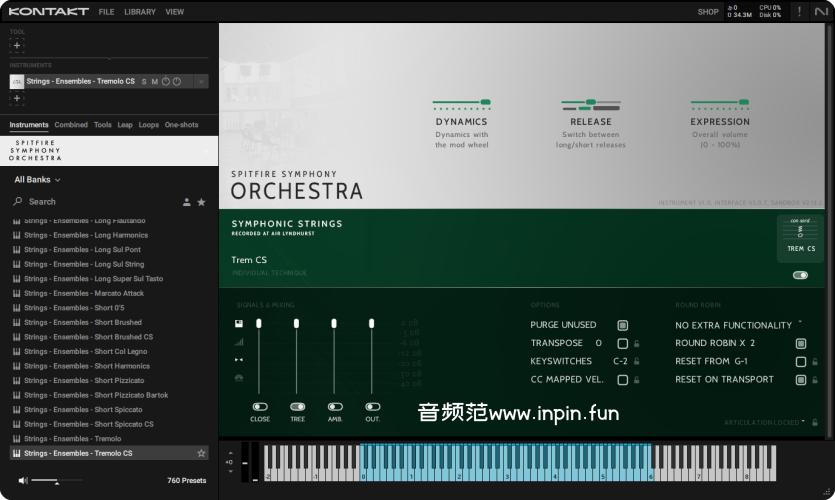Toggle the CLOSE microphone switch
Screen dimensions: 835x500
click(260, 407)
